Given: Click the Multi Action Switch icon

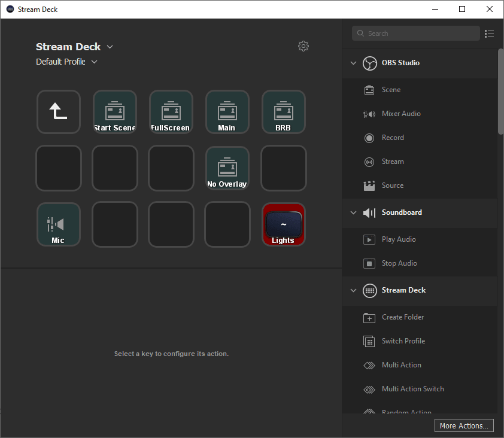Looking at the screenshot, I should pos(369,390).
